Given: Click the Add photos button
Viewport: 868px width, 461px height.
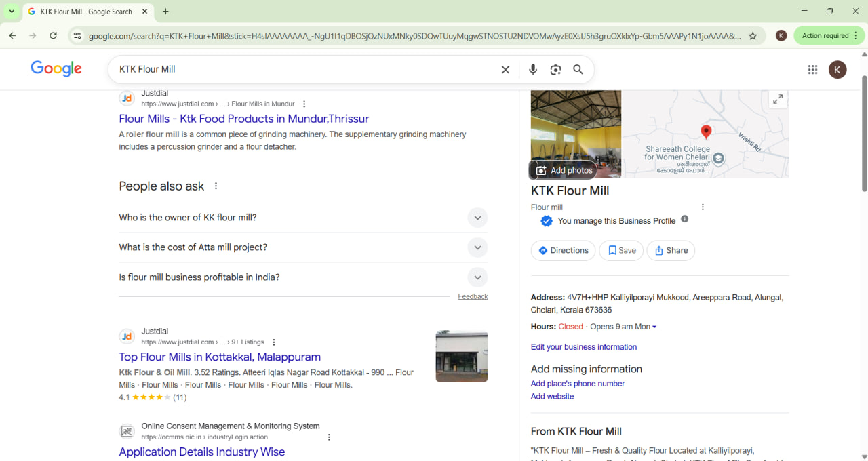Looking at the screenshot, I should click(563, 170).
